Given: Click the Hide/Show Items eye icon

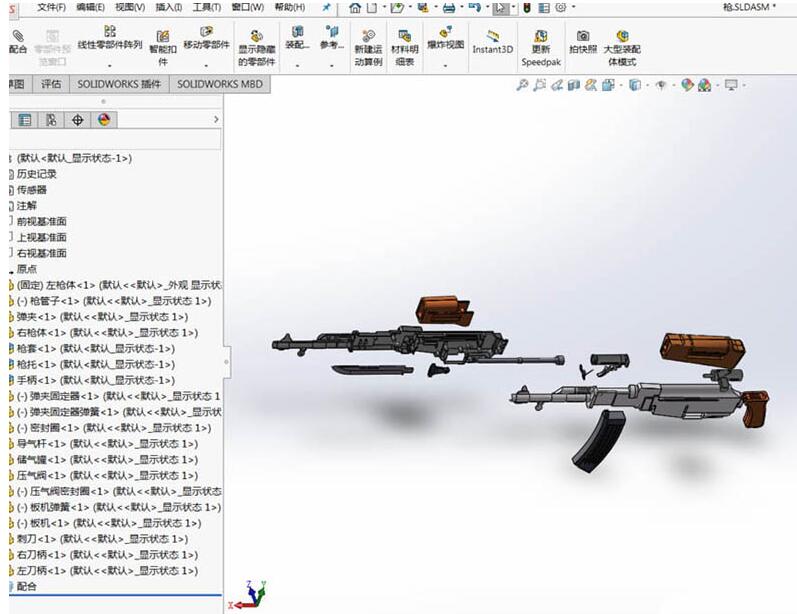Looking at the screenshot, I should [x=661, y=85].
